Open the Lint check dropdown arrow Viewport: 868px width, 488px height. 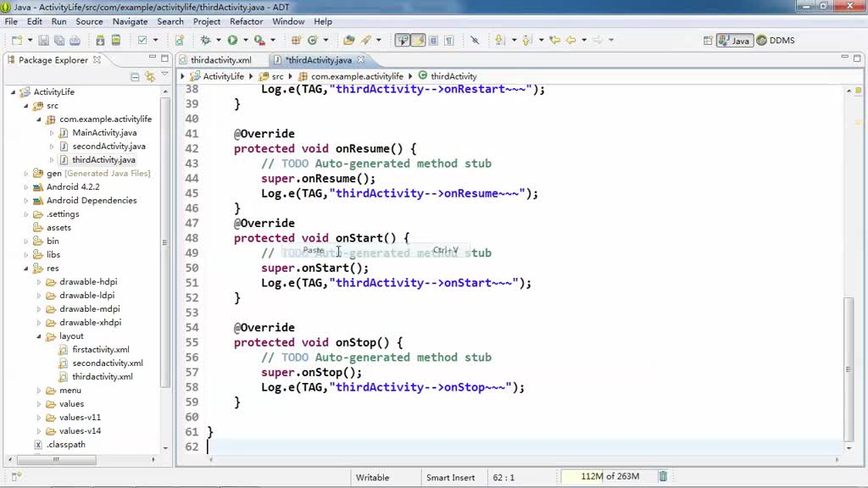click(x=156, y=41)
